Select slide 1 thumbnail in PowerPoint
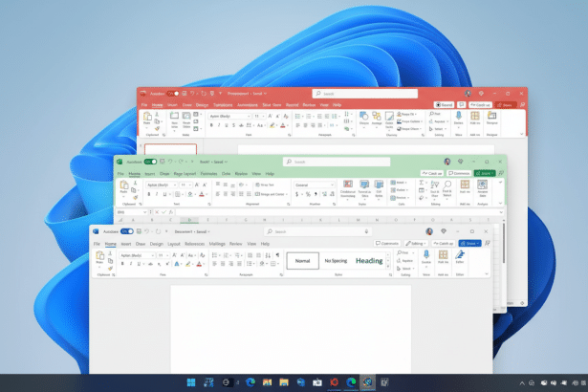Viewport: 588px width, 392px height. point(170,148)
